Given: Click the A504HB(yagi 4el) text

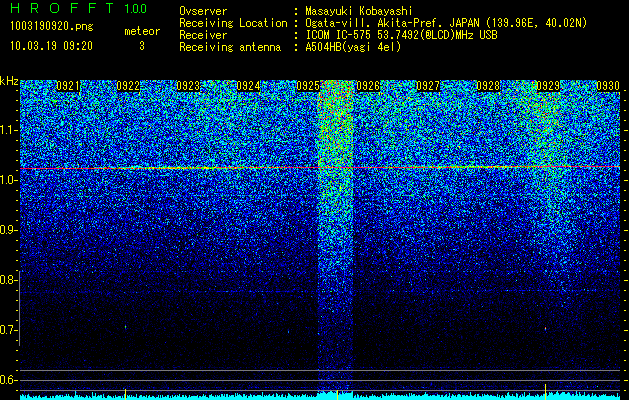Looking at the screenshot, I should 353,47.
